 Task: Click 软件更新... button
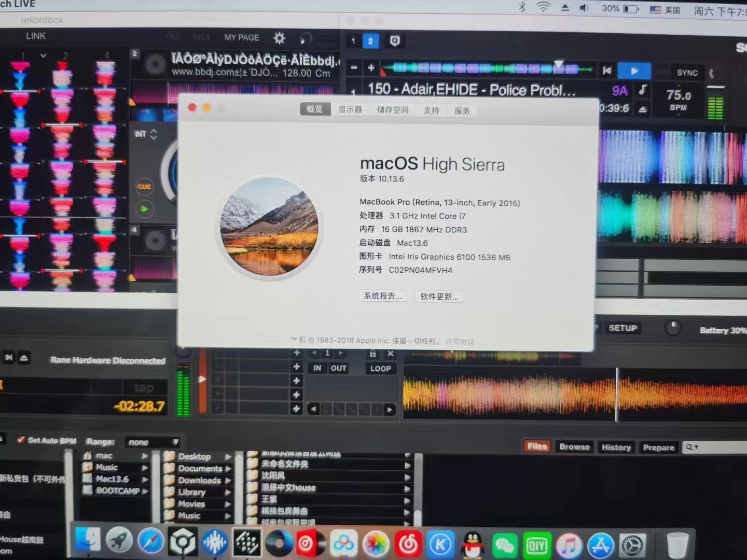click(439, 297)
